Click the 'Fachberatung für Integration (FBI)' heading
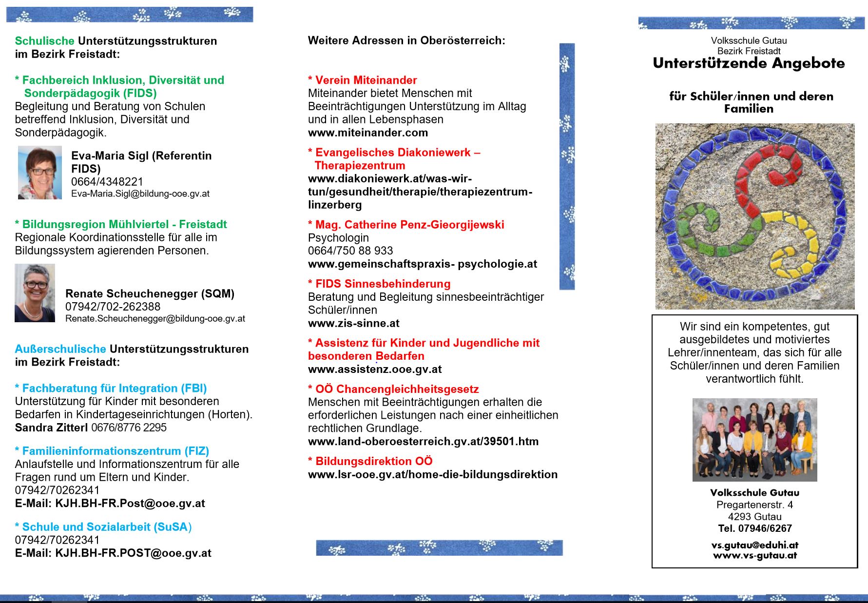Screen dimensions: 868x603 click(114, 389)
